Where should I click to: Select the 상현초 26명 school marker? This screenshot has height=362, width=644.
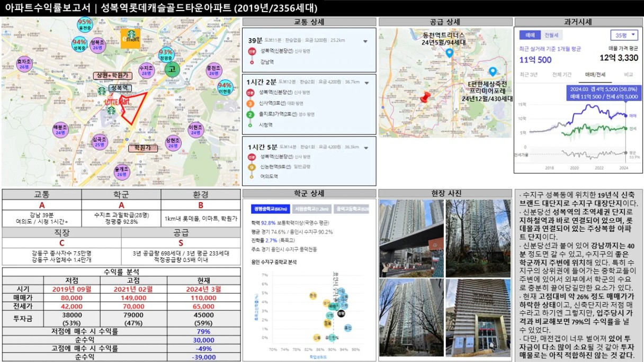pos(173,143)
